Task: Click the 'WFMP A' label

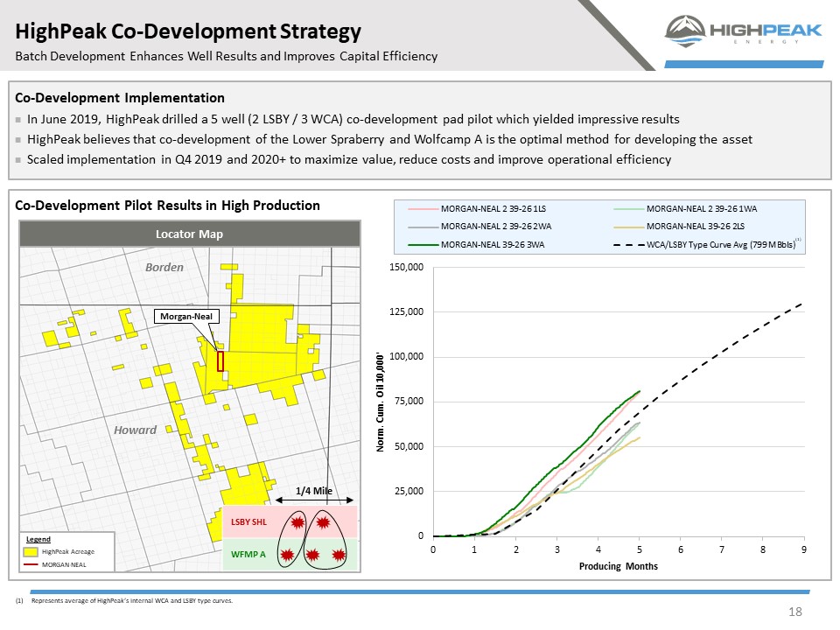Action: pos(248,555)
